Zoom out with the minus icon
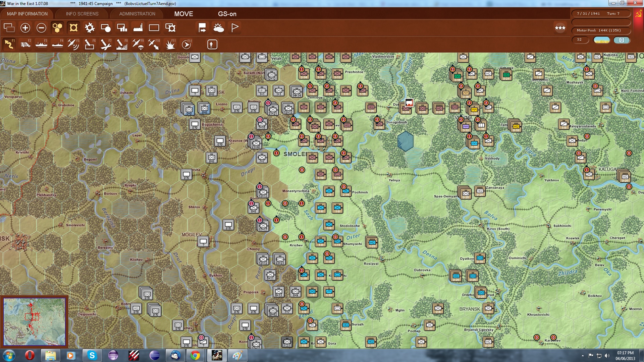This screenshot has width=644, height=362. tap(41, 27)
